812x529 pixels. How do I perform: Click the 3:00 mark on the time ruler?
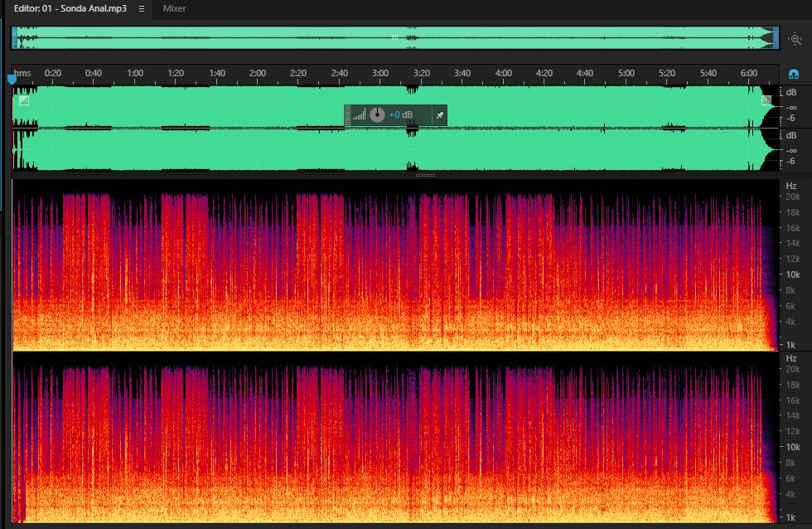click(x=380, y=73)
